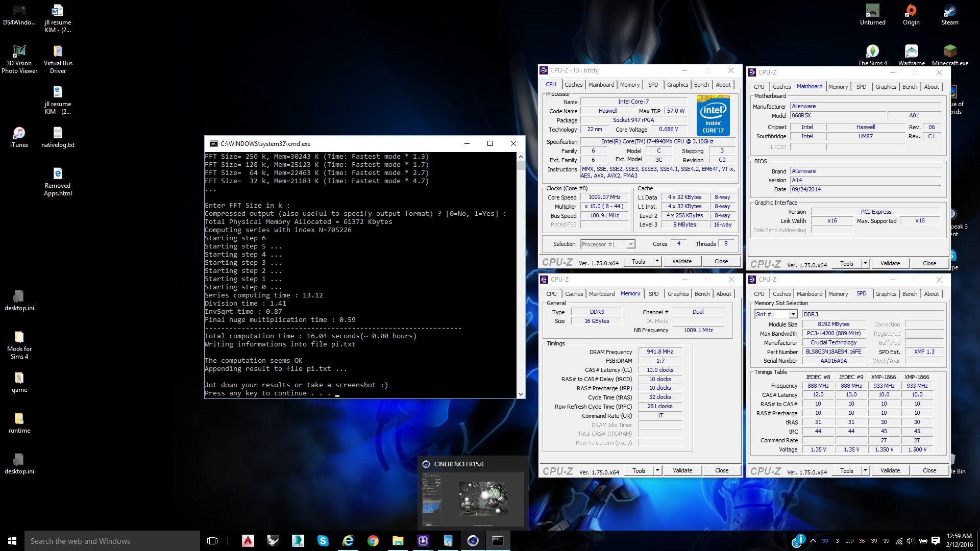Expand Tools dropdown arrow in Mainboard window
980x551 pixels.
coord(865,263)
